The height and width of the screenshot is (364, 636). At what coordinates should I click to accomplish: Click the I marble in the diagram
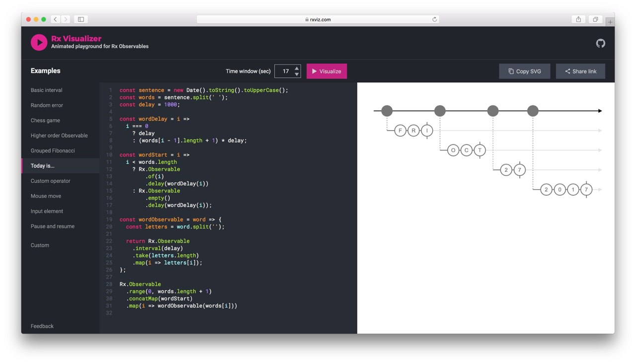[427, 131]
